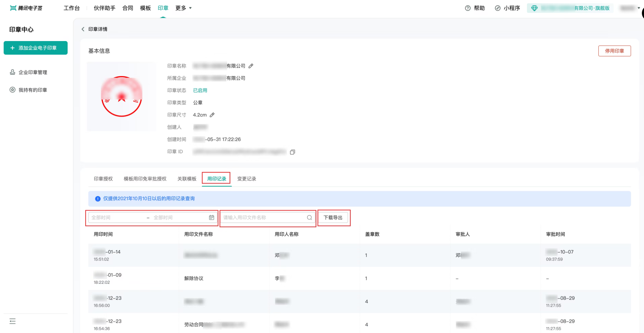Viewport: 644px width, 333px height.
Task: Click the 帮助 question-mark icon
Action: (468, 8)
